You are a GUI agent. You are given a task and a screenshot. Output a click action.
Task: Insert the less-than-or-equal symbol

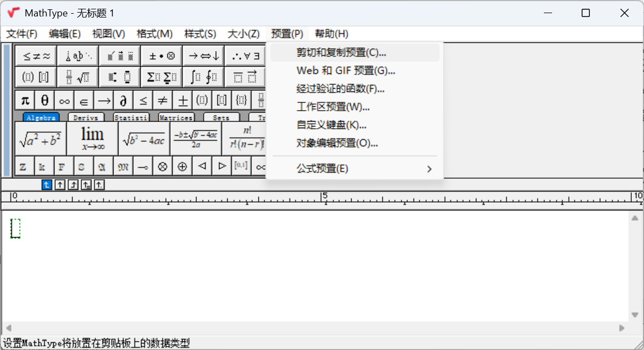(x=143, y=100)
